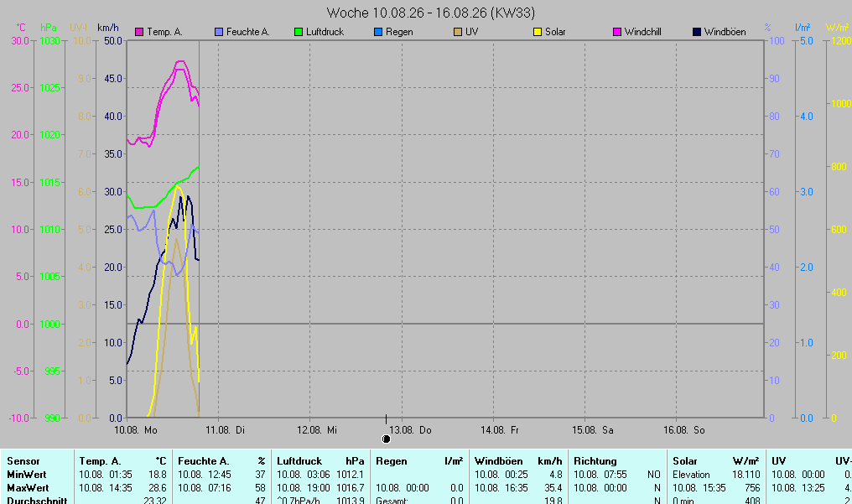The image size is (852, 504).
Task: Click the 'Feuchte A.' column header in the table
Action: coord(203,461)
